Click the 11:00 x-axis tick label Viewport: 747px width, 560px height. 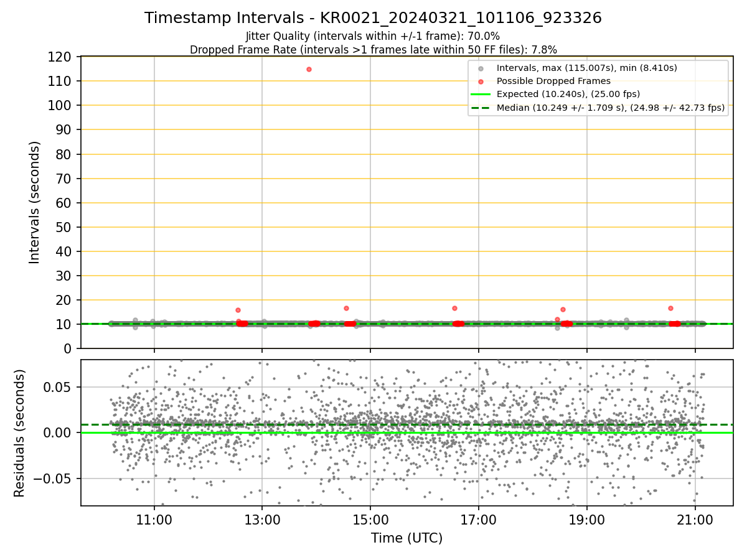tap(154, 520)
